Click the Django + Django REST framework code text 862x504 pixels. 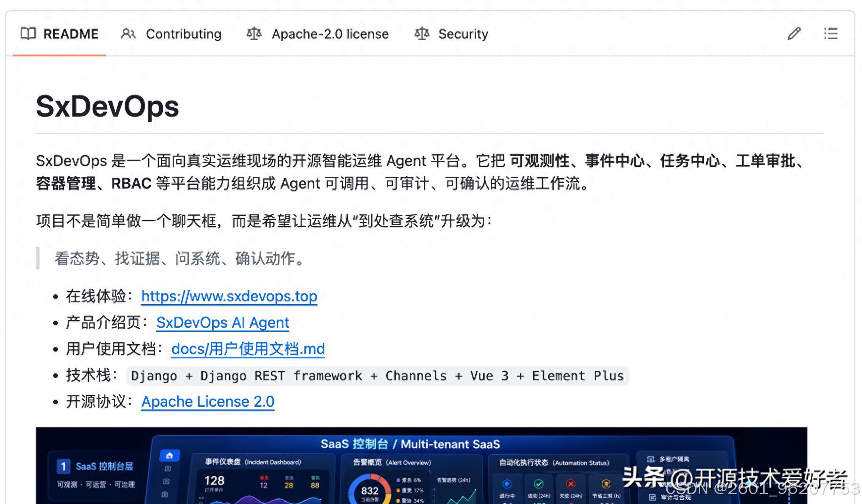coord(377,376)
